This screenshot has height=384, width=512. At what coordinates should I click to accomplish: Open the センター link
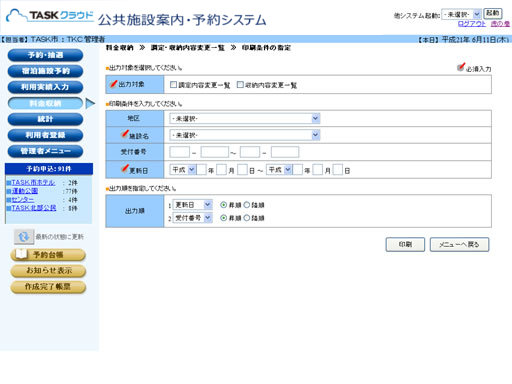[23, 200]
